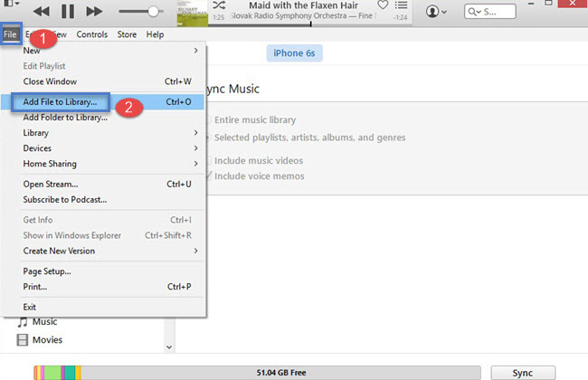Click the song progress bar

click(x=309, y=24)
